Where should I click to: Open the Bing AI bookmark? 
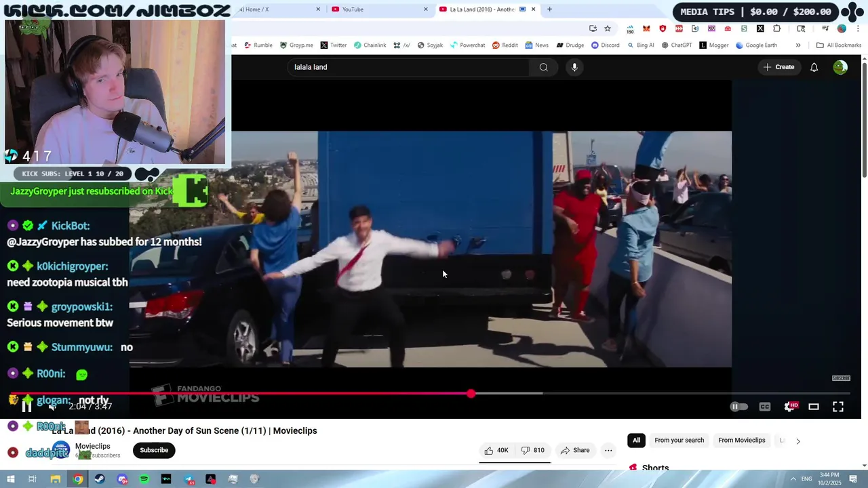[x=641, y=45]
